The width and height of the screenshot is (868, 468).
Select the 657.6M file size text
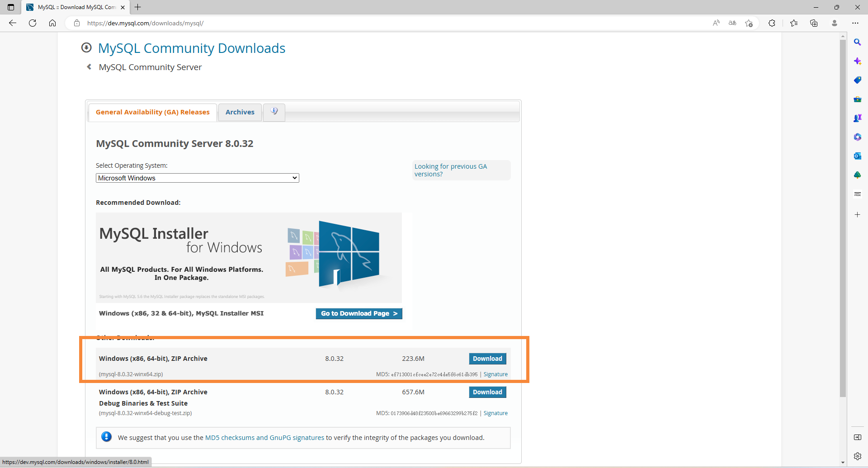tap(413, 392)
